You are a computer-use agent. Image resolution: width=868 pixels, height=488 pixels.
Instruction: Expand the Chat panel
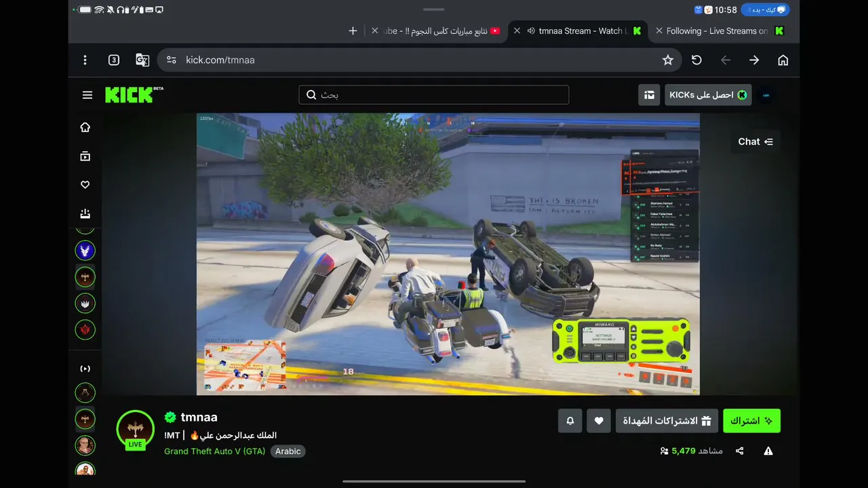[x=755, y=142]
